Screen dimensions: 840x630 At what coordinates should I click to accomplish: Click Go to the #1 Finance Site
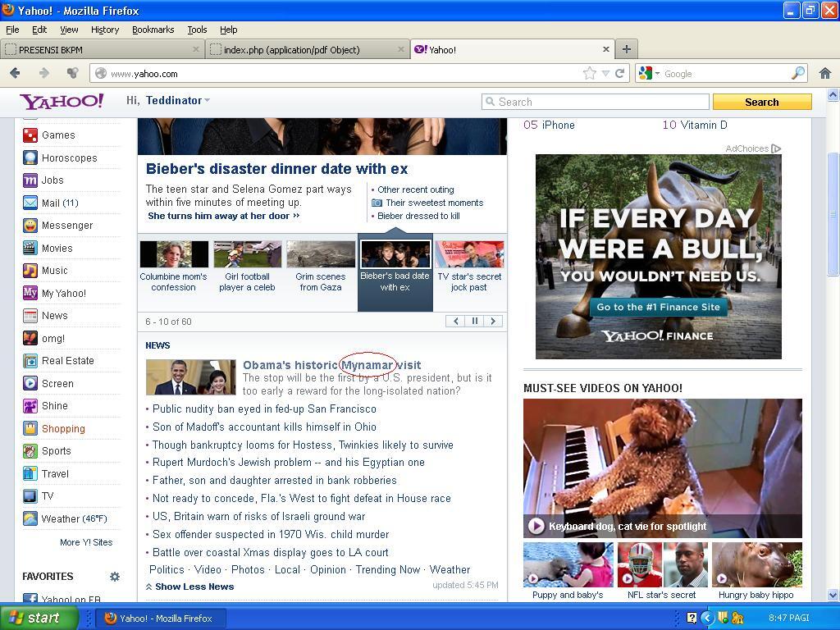(659, 307)
